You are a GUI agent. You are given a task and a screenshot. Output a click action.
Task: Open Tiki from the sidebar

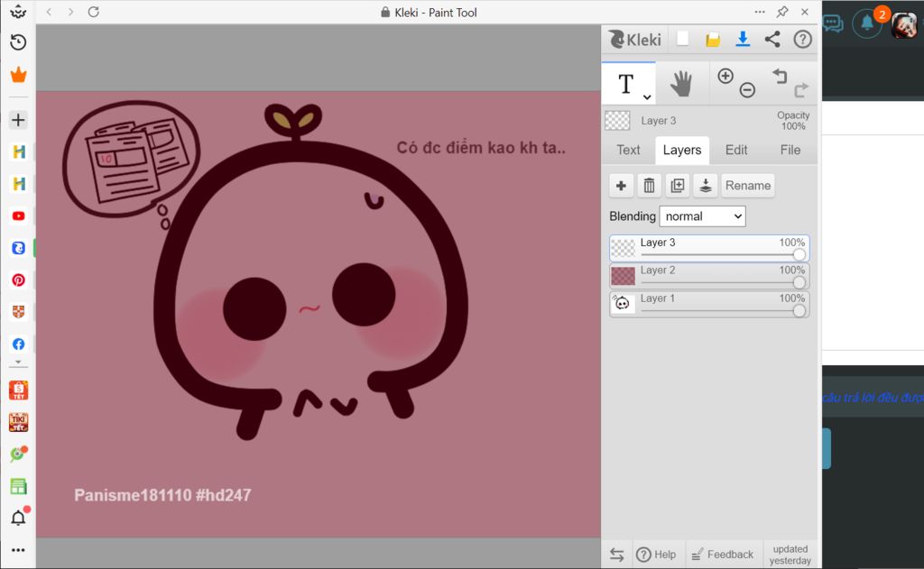[x=18, y=422]
